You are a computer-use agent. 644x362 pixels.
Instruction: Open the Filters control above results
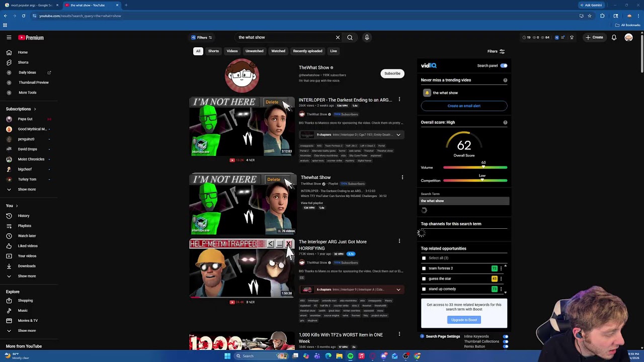pos(496,51)
